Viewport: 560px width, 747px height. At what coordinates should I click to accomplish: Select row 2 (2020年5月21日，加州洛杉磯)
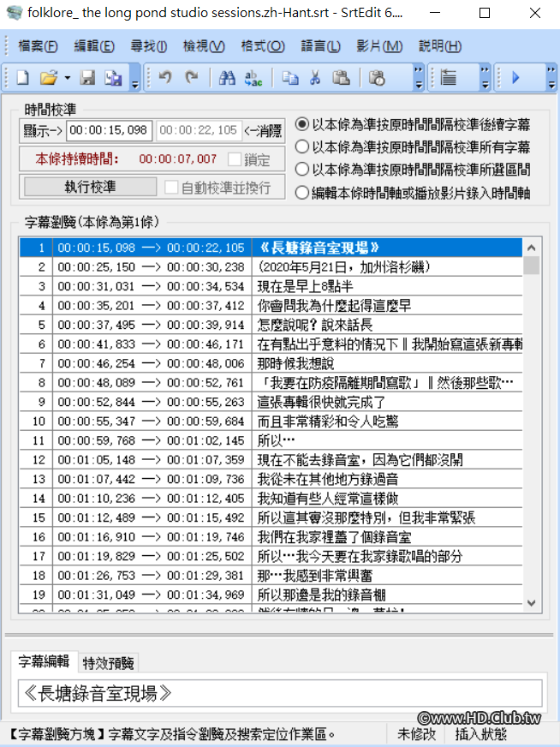[271, 266]
